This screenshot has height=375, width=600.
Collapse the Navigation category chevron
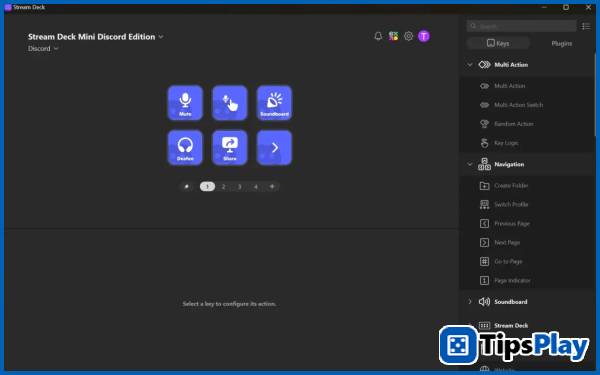tap(470, 164)
